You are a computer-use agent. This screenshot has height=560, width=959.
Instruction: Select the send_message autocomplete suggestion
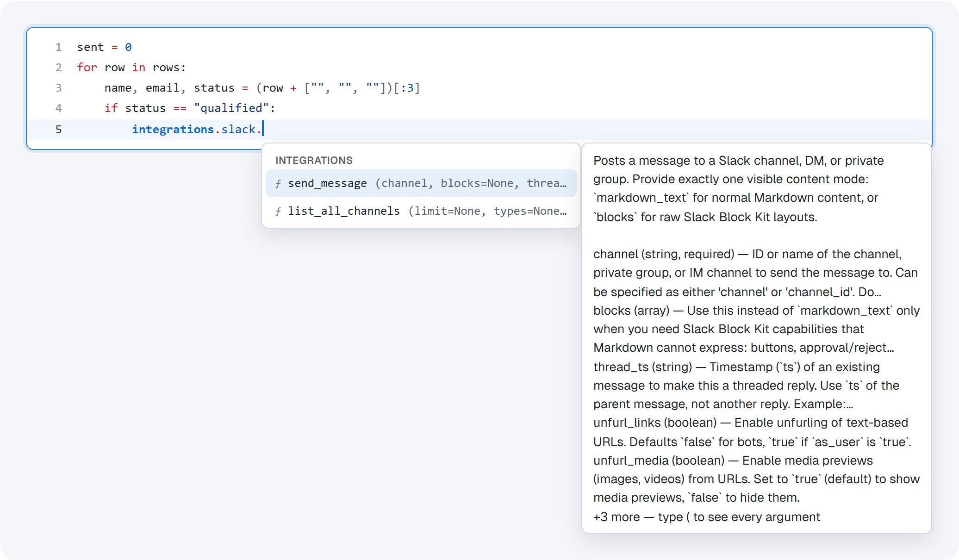[x=421, y=183]
